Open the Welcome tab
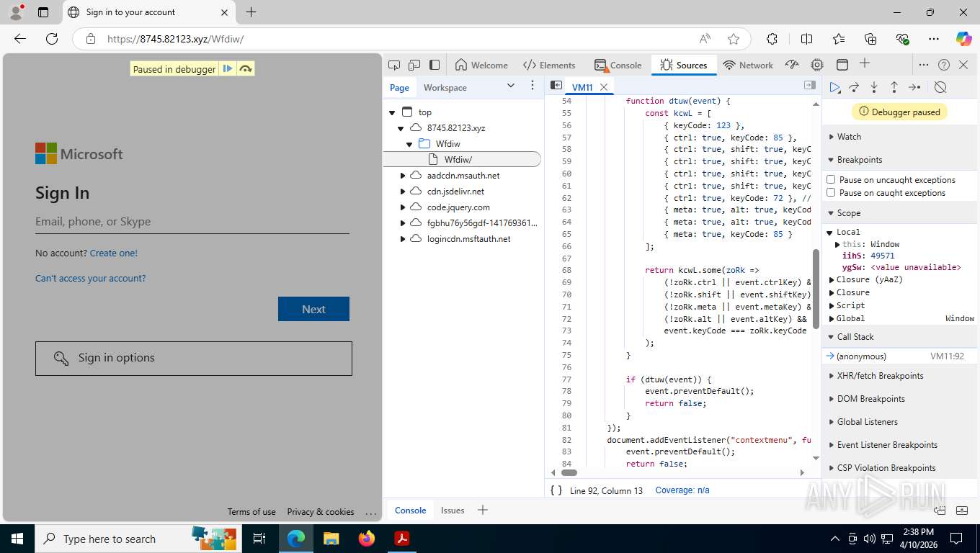This screenshot has height=553, width=980. click(x=481, y=65)
